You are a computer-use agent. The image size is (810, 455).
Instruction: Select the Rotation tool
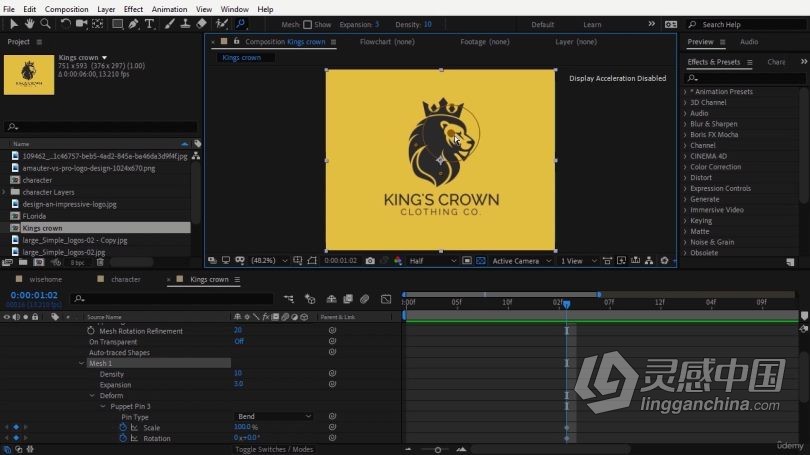click(x=65, y=24)
